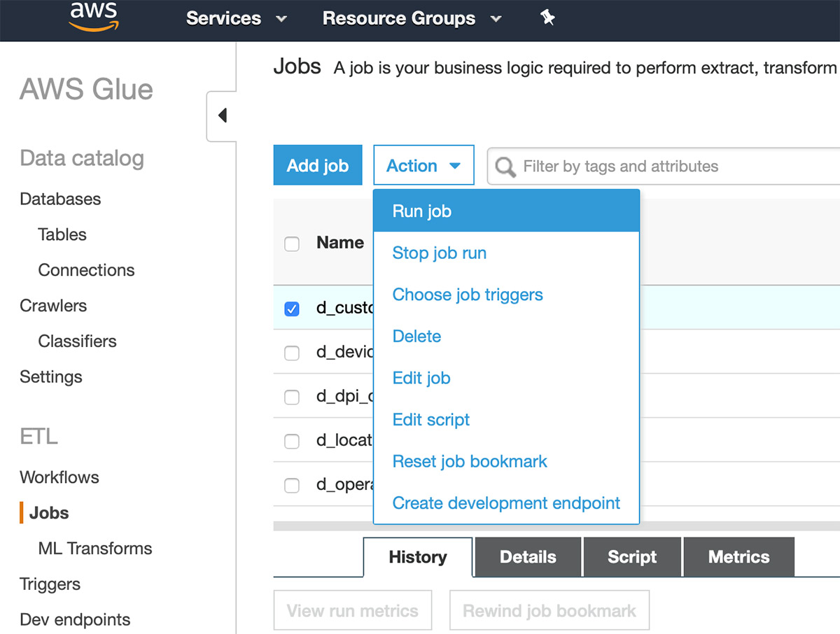Click Rewind job bookmark button
Viewport: 840px width, 634px height.
[x=549, y=610]
